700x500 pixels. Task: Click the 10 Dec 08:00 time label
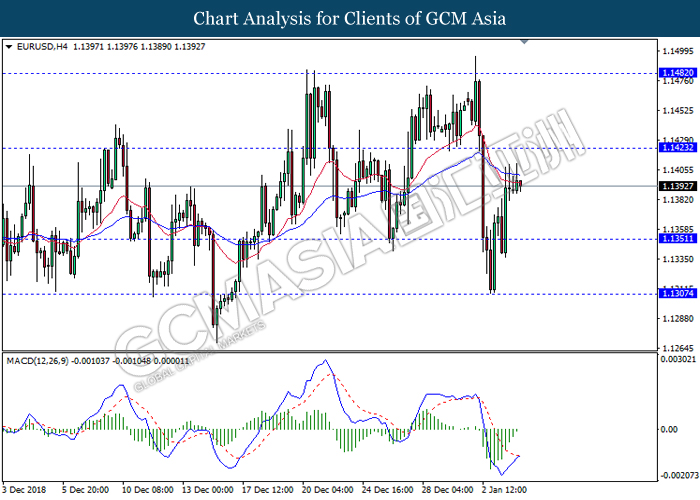click(x=147, y=490)
